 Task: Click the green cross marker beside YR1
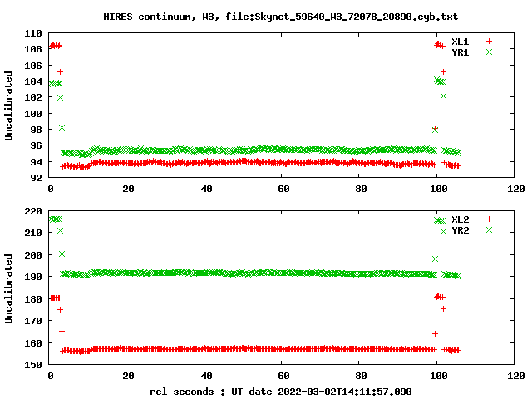(x=489, y=52)
